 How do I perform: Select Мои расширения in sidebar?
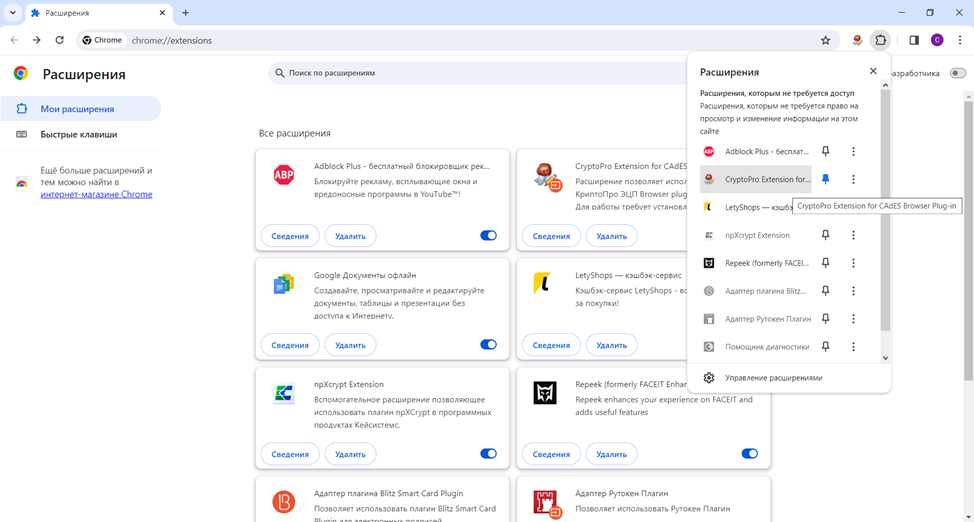81,109
